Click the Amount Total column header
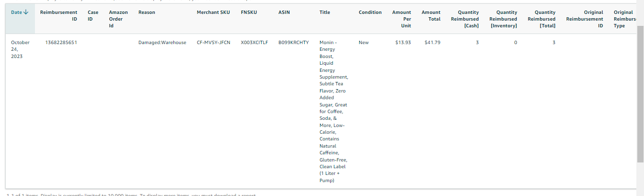Viewport: 644px width, 196px height. coord(431,16)
